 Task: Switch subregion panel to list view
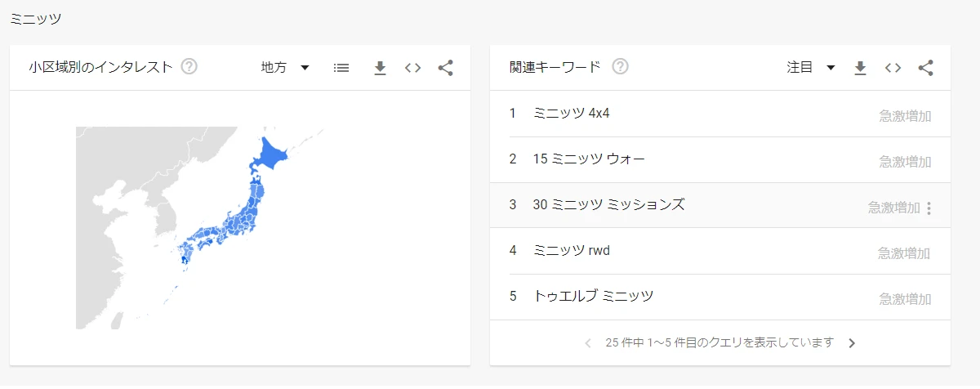click(x=341, y=68)
